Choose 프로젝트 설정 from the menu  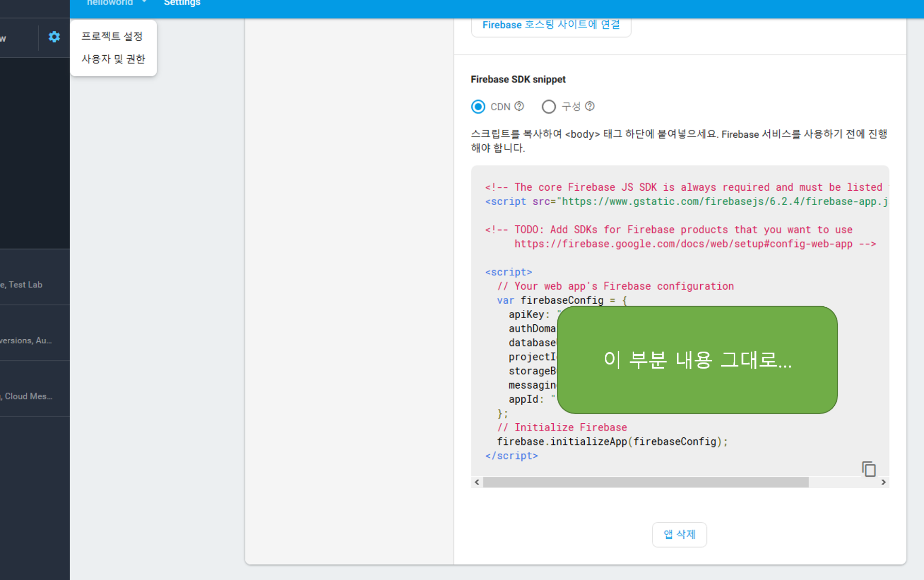click(112, 36)
